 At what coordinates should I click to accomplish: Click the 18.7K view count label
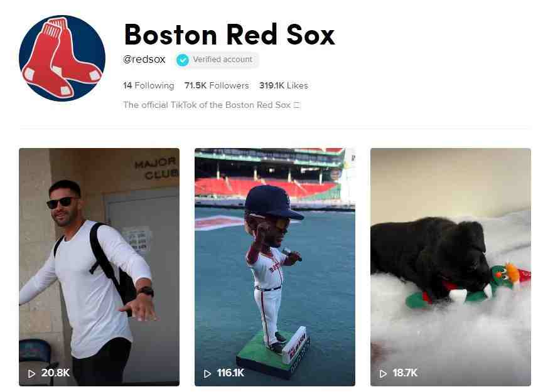[405, 373]
